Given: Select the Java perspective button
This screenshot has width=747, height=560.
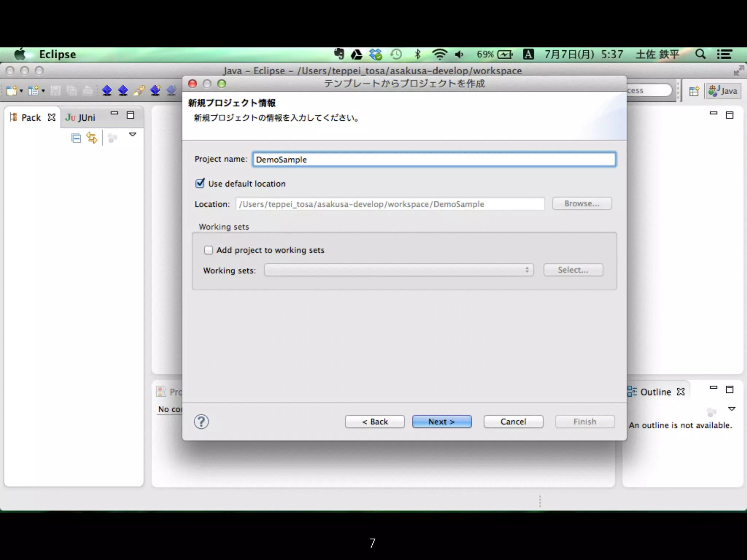Looking at the screenshot, I should pyautogui.click(x=723, y=91).
